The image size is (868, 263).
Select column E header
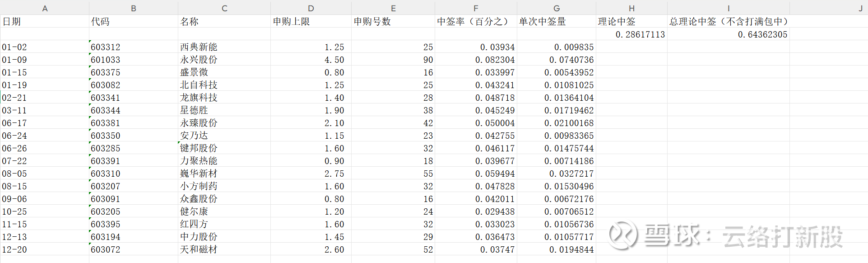click(x=393, y=8)
